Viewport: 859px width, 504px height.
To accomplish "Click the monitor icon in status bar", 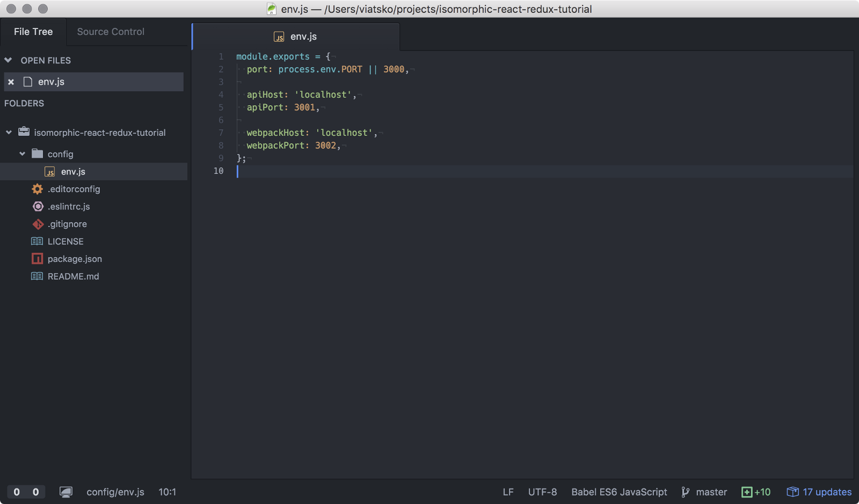I will 66,492.
